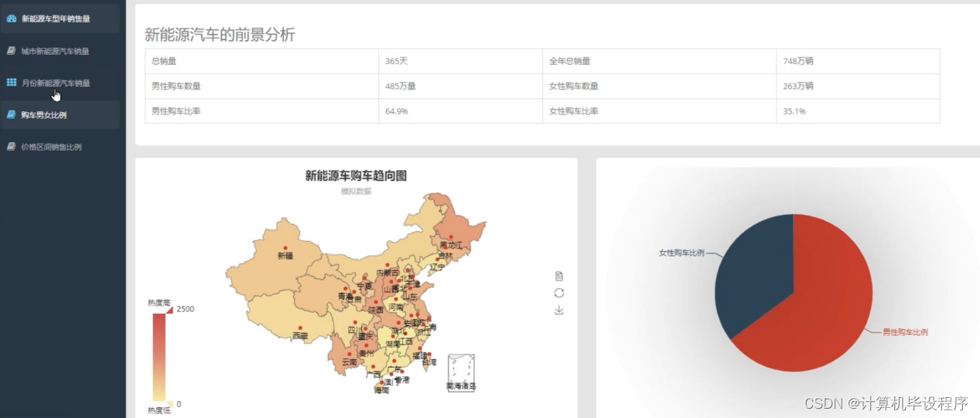Click the 南海诸岛 inset box
This screenshot has width=980, height=418.
(461, 373)
